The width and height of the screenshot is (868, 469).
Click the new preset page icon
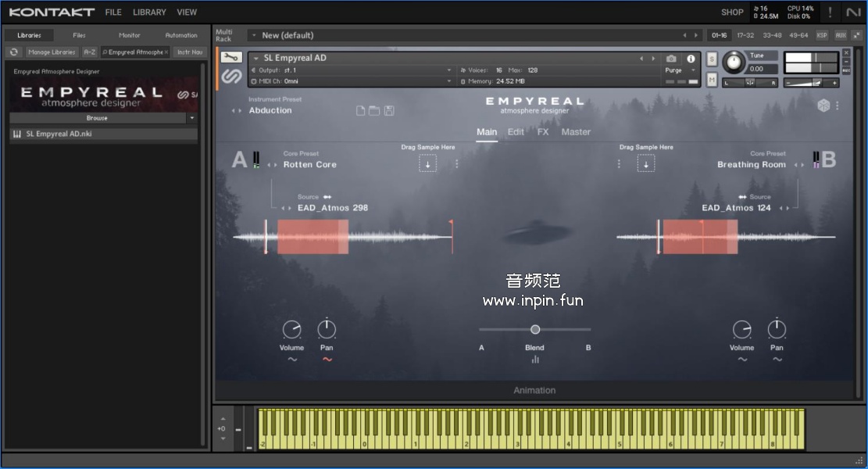[x=360, y=111]
